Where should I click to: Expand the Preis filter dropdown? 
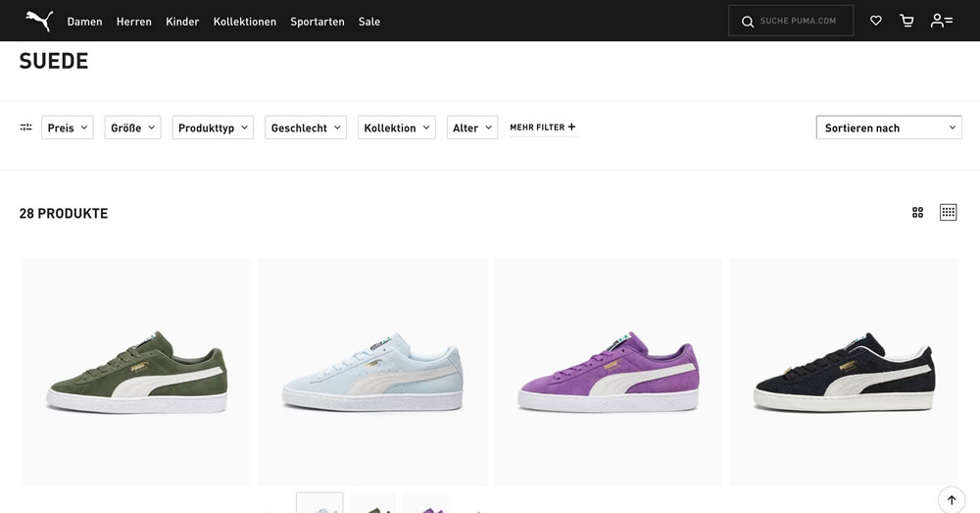coord(68,128)
